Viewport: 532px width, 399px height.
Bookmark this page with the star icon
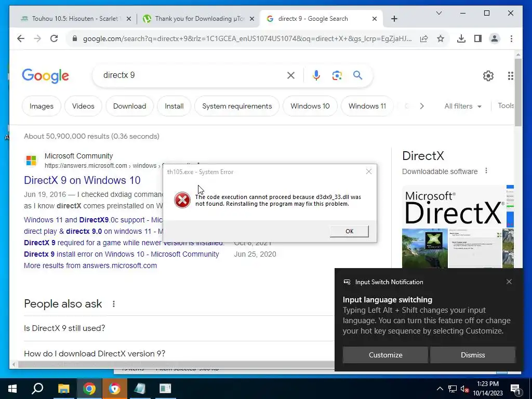point(441,38)
